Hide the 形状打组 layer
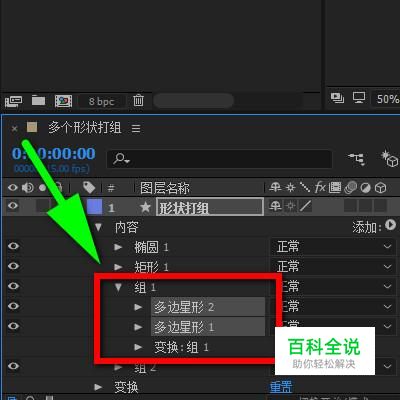This screenshot has width=400, height=400. click(13, 206)
